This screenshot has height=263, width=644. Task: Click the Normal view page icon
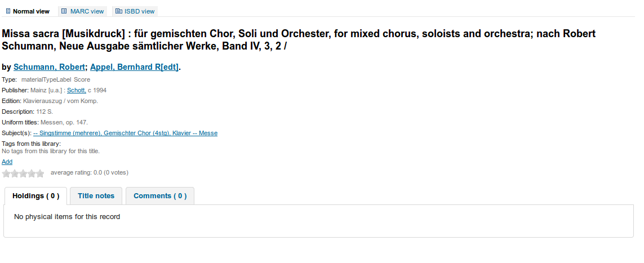8,11
